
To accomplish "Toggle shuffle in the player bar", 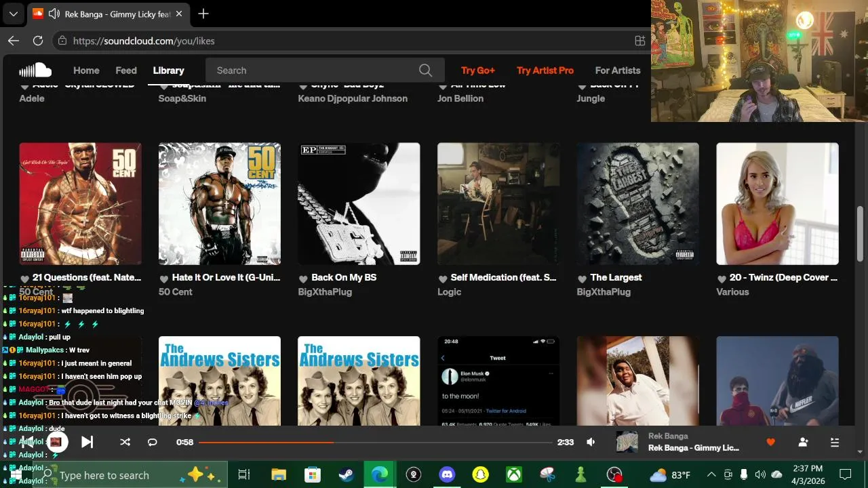I will pyautogui.click(x=125, y=442).
